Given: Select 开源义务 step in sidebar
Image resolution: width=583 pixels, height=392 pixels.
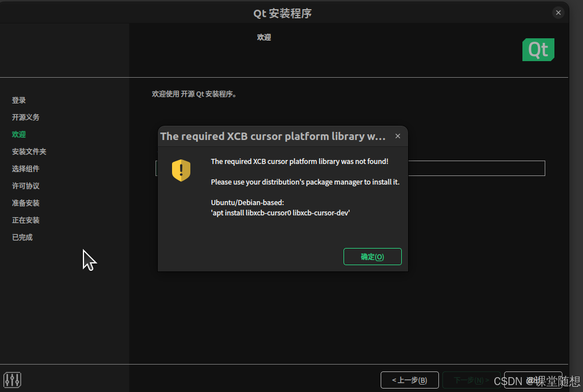Looking at the screenshot, I should 26,117.
